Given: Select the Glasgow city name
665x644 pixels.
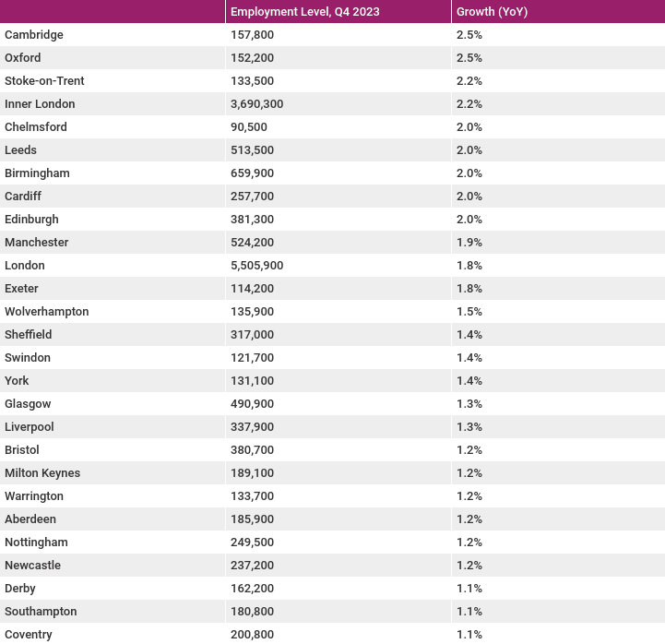Looking at the screenshot, I should (x=28, y=404).
